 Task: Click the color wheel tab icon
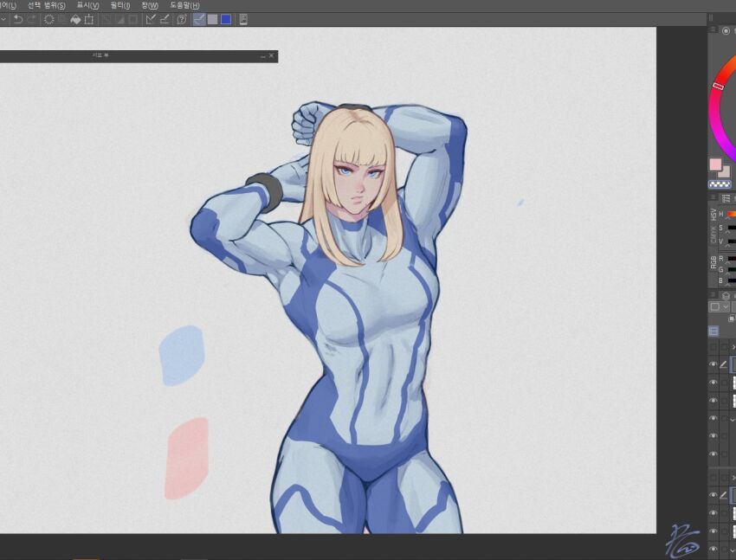726,30
